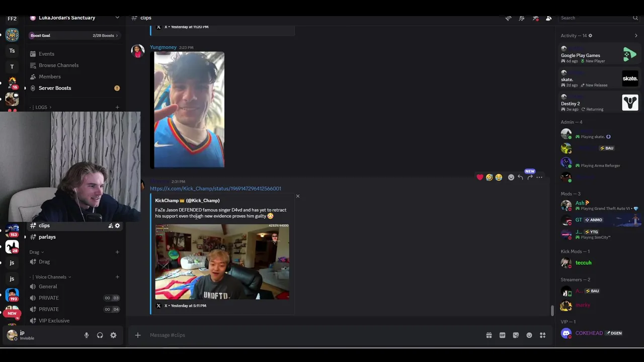Join the Drag voice channel
Image resolution: width=644 pixels, height=362 pixels.
(74, 262)
